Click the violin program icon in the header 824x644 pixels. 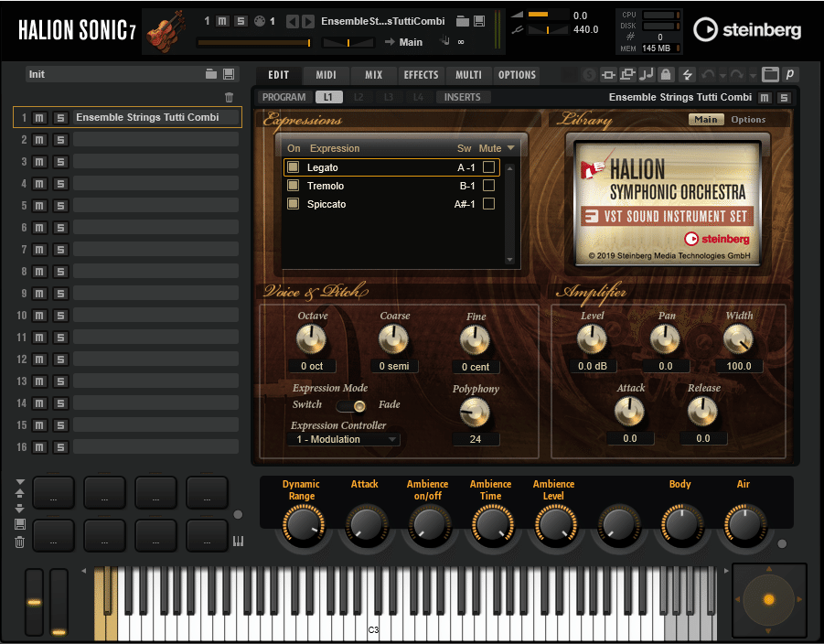click(x=166, y=31)
